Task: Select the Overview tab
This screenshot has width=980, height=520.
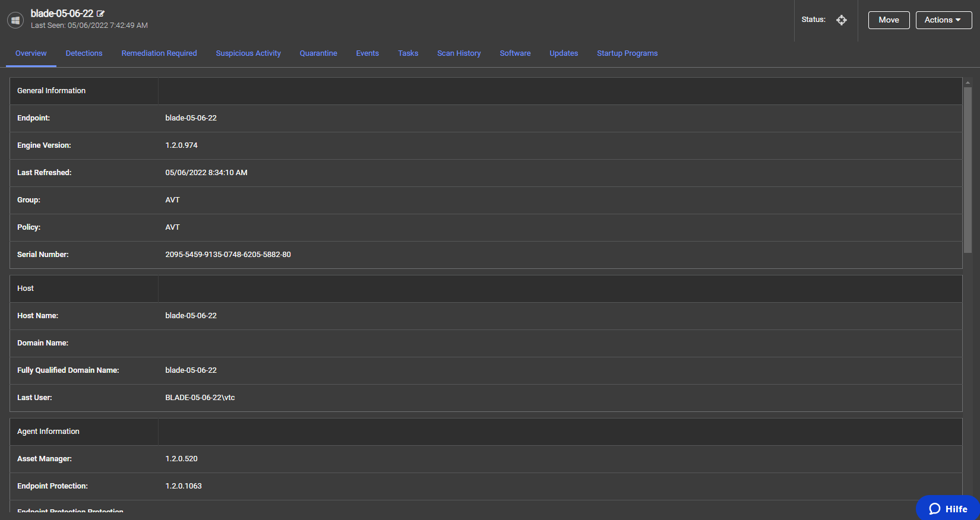Action: 31,53
